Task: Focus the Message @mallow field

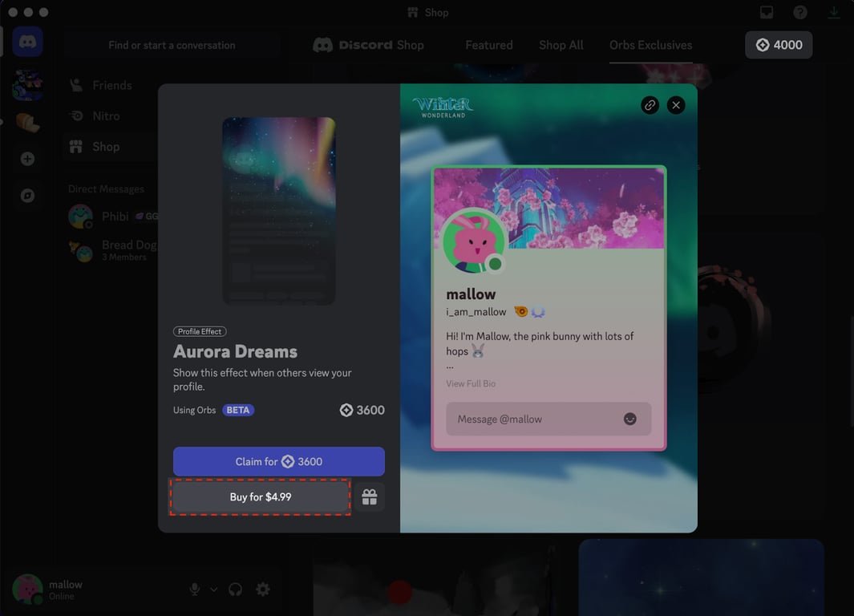Action: tap(548, 419)
